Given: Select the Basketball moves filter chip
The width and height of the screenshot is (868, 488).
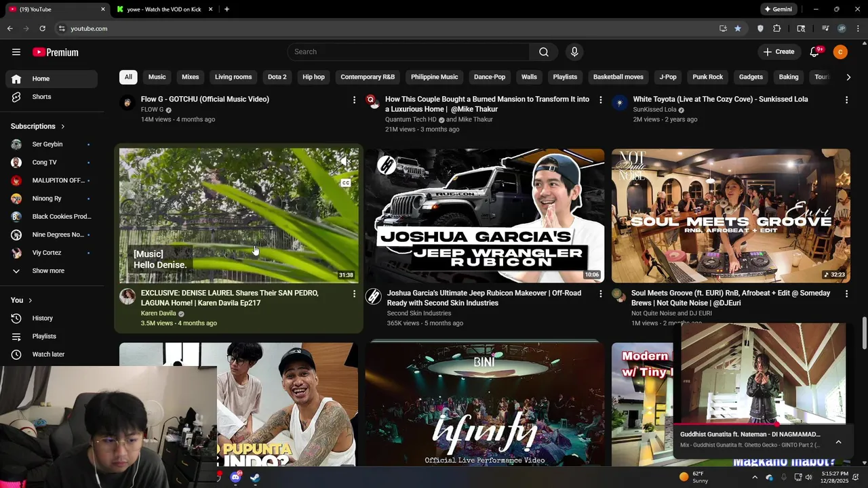Looking at the screenshot, I should click(x=618, y=77).
